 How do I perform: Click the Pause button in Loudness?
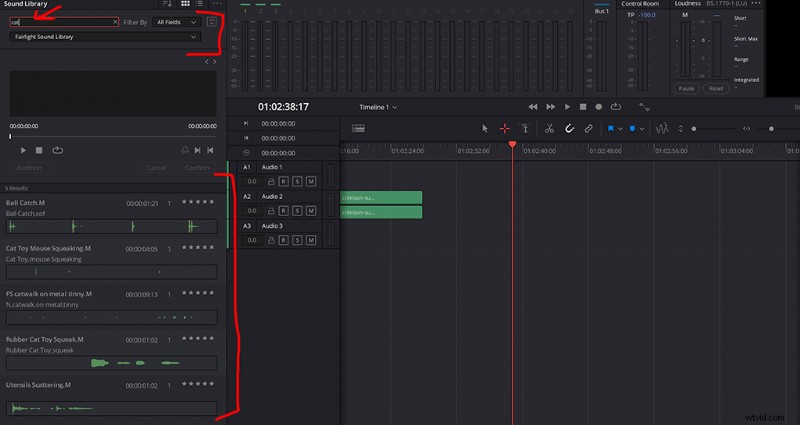[x=686, y=88]
